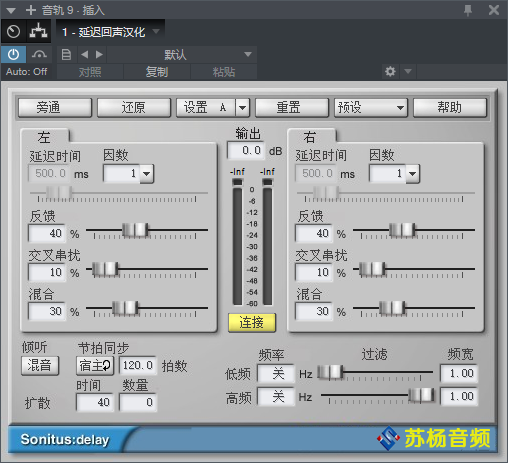Image resolution: width=508 pixels, height=463 pixels.
Task: Open plugin selector 延迟回声汉化 dropdown
Action: click(156, 31)
